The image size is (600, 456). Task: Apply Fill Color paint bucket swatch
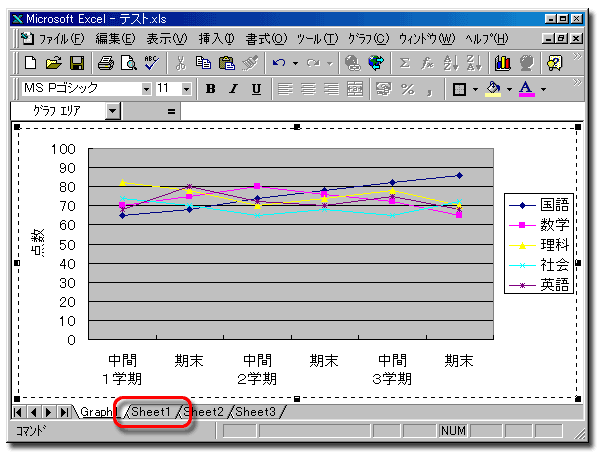point(493,90)
